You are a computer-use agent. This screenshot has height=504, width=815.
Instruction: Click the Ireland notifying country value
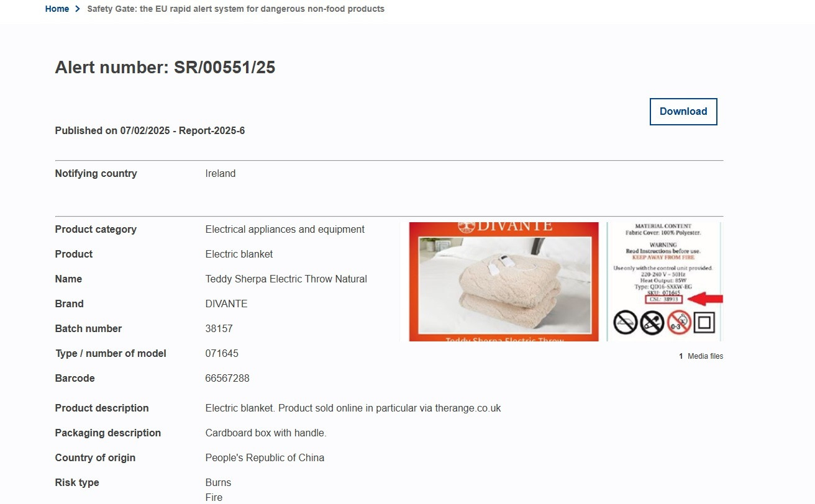221,173
